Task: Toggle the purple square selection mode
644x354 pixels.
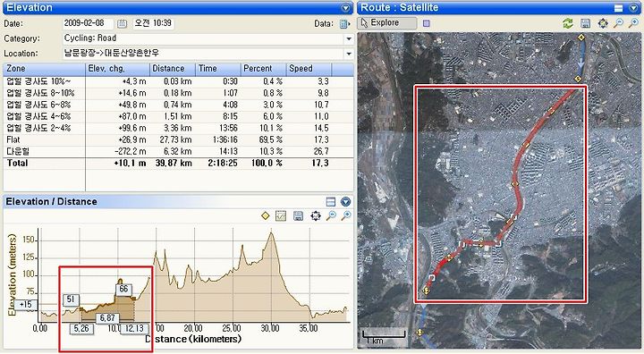Action: (427, 23)
